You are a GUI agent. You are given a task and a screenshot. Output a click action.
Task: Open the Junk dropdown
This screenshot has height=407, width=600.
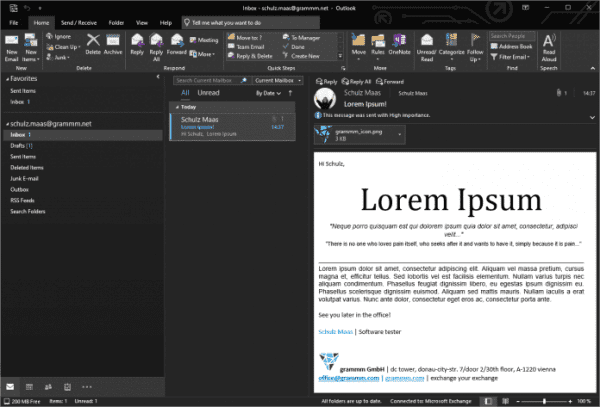tap(58, 57)
